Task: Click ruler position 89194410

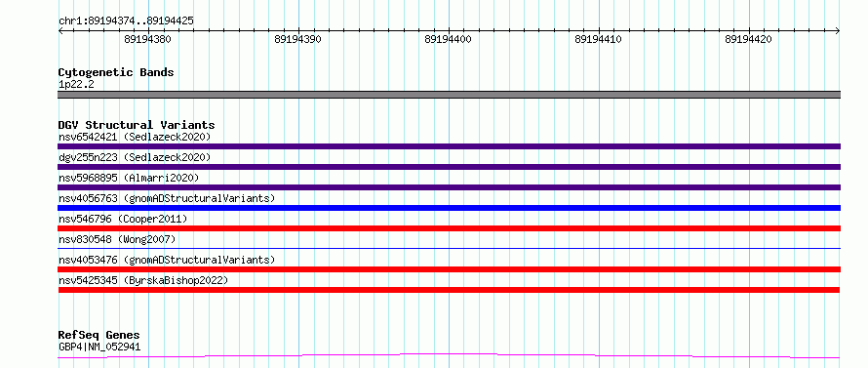Action: tap(599, 39)
